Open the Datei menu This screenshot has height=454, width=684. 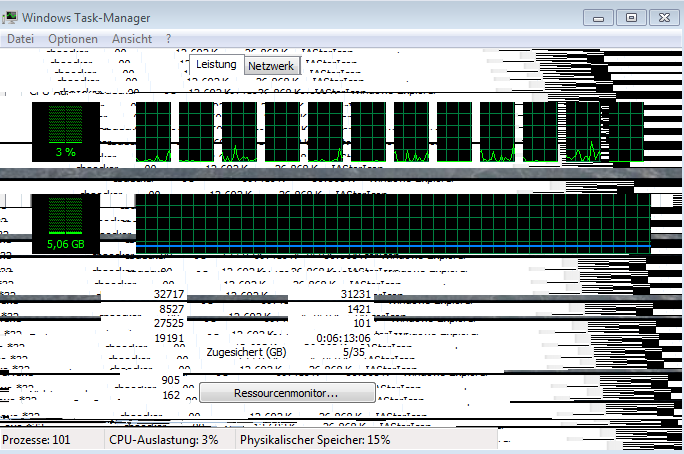point(20,39)
